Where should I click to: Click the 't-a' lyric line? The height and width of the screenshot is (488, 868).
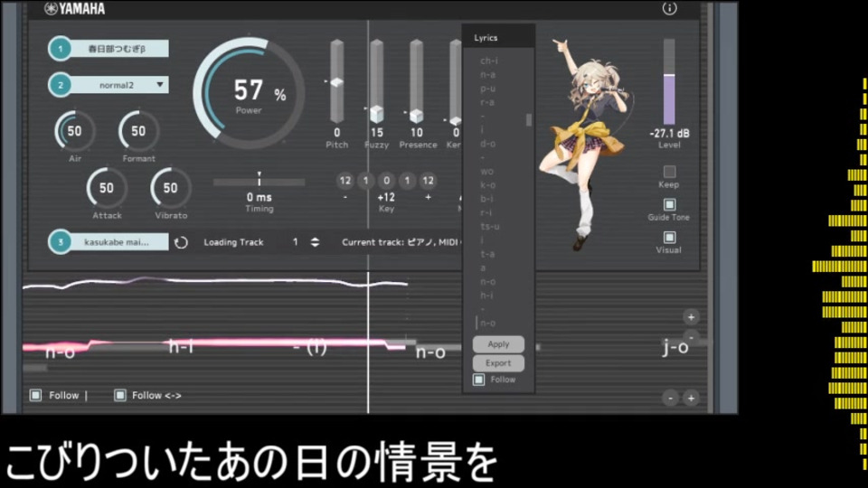[487, 254]
